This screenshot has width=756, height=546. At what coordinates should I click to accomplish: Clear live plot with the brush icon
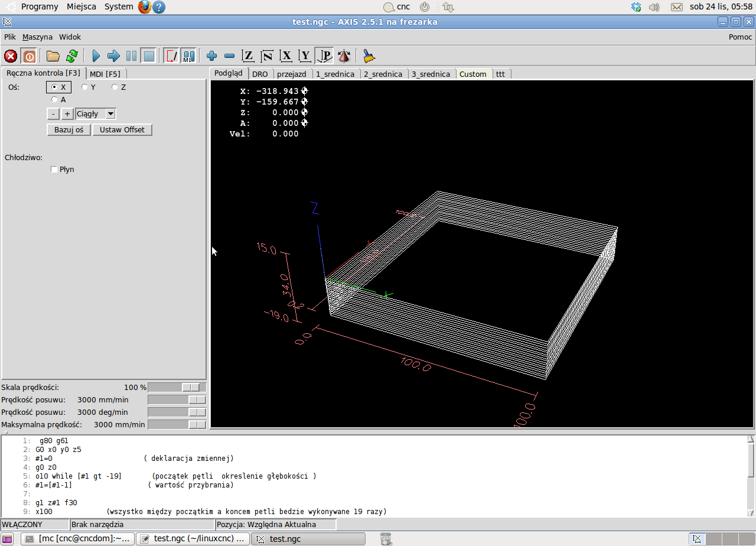click(x=369, y=56)
